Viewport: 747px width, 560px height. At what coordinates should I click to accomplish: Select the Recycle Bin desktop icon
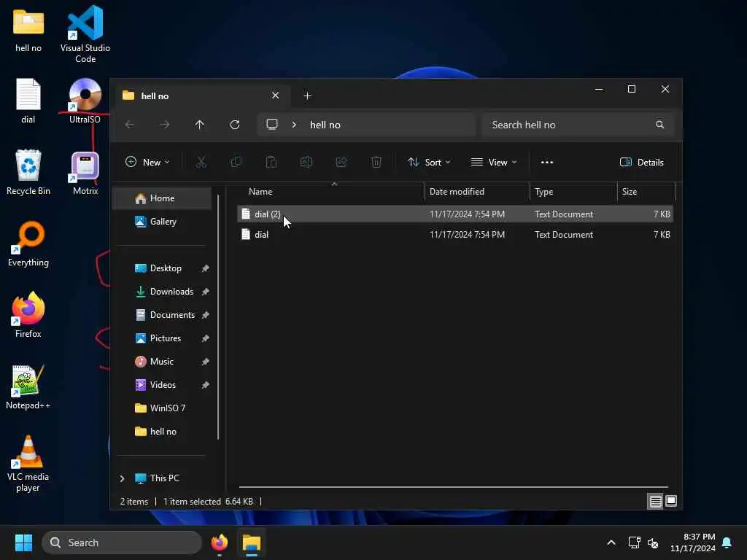coord(28,172)
